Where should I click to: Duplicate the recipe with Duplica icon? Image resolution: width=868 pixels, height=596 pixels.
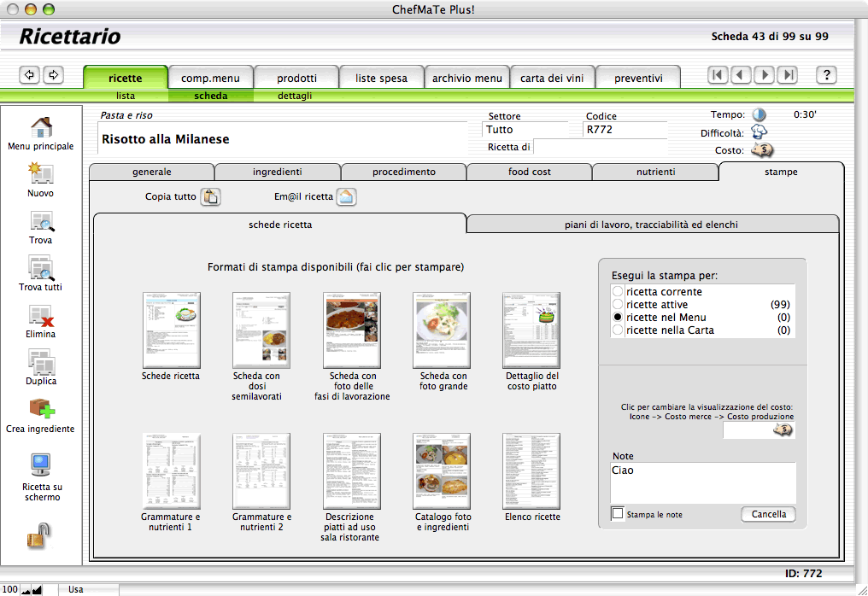pyautogui.click(x=42, y=363)
